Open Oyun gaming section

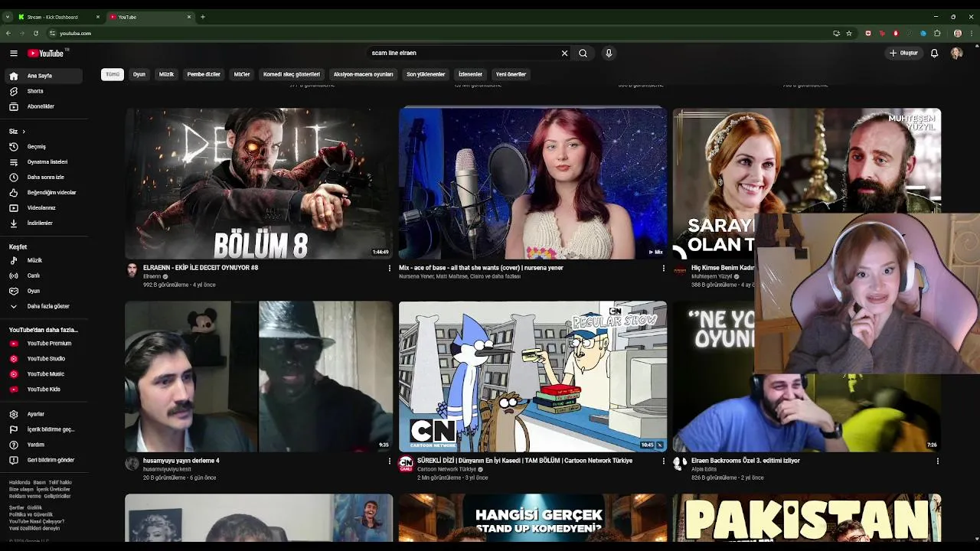tap(43, 291)
